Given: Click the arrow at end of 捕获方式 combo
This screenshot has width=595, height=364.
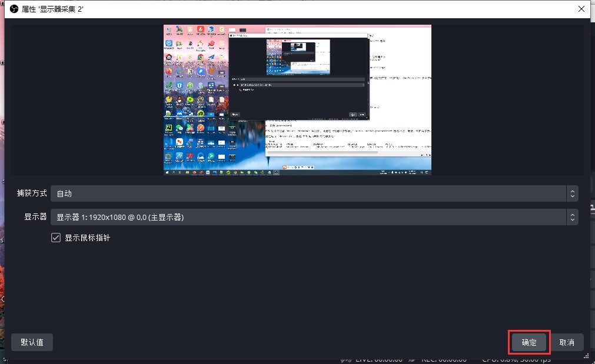Looking at the screenshot, I should click(571, 193).
